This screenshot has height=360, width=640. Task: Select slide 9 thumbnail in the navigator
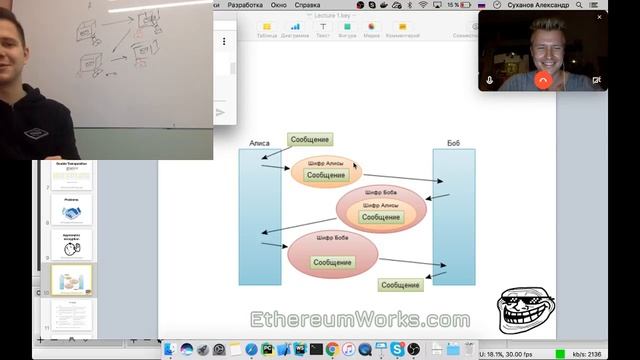[x=72, y=245]
